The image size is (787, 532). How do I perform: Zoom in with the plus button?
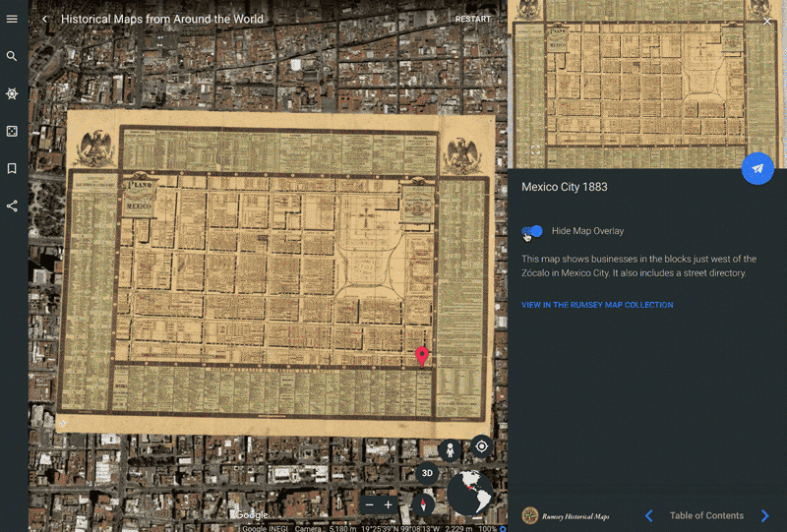pyautogui.click(x=388, y=504)
